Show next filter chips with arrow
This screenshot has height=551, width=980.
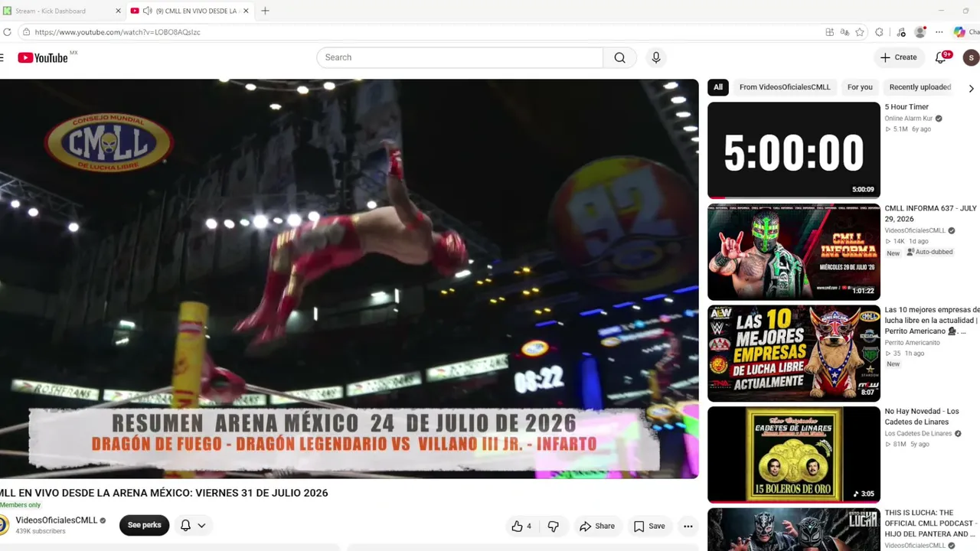(972, 88)
